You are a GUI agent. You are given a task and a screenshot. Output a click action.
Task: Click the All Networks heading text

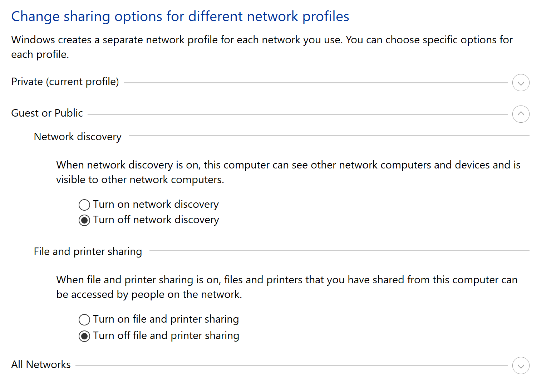41,364
